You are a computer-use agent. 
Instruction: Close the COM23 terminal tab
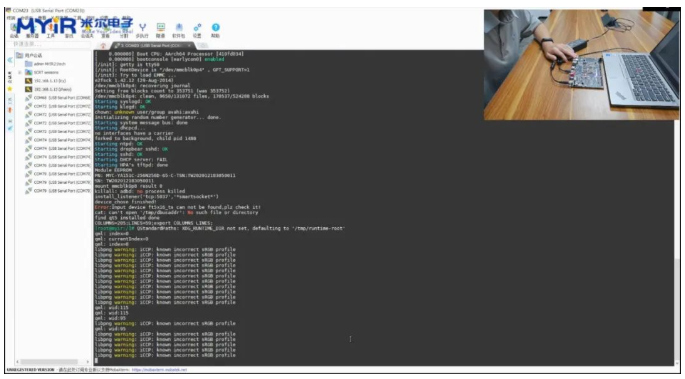pyautogui.click(x=190, y=45)
